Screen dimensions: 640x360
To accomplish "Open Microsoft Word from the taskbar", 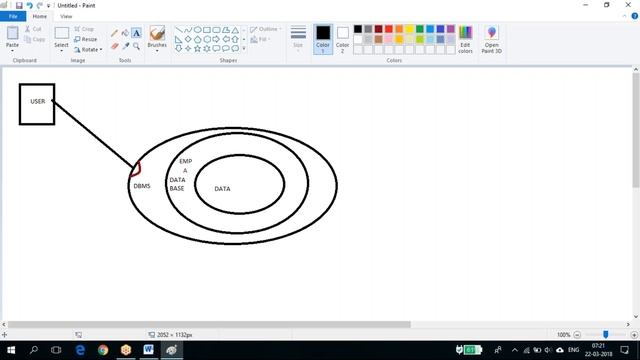I will point(149,350).
